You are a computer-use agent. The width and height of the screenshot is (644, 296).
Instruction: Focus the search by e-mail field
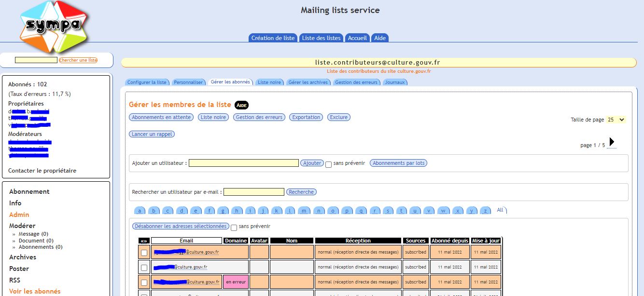tap(254, 192)
